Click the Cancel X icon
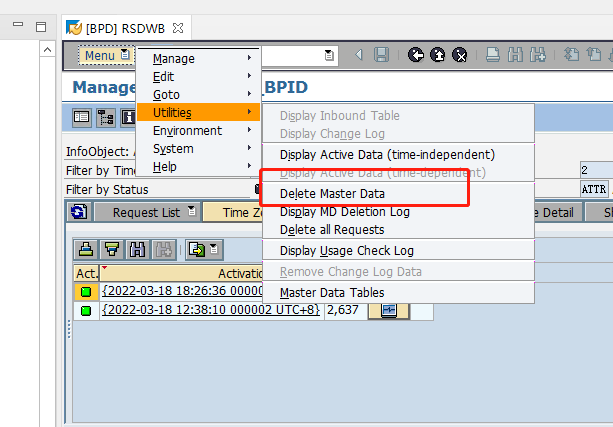613x427 pixels. point(460,55)
